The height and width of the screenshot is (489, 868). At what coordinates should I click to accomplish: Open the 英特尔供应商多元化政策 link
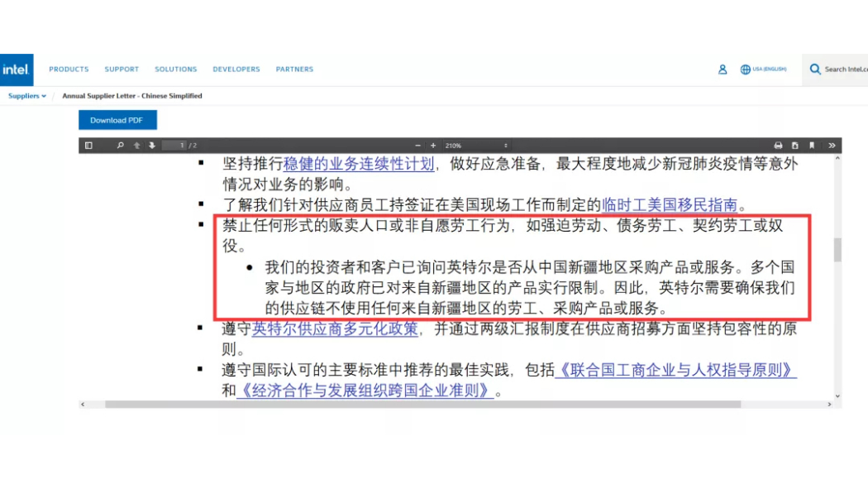(x=335, y=328)
